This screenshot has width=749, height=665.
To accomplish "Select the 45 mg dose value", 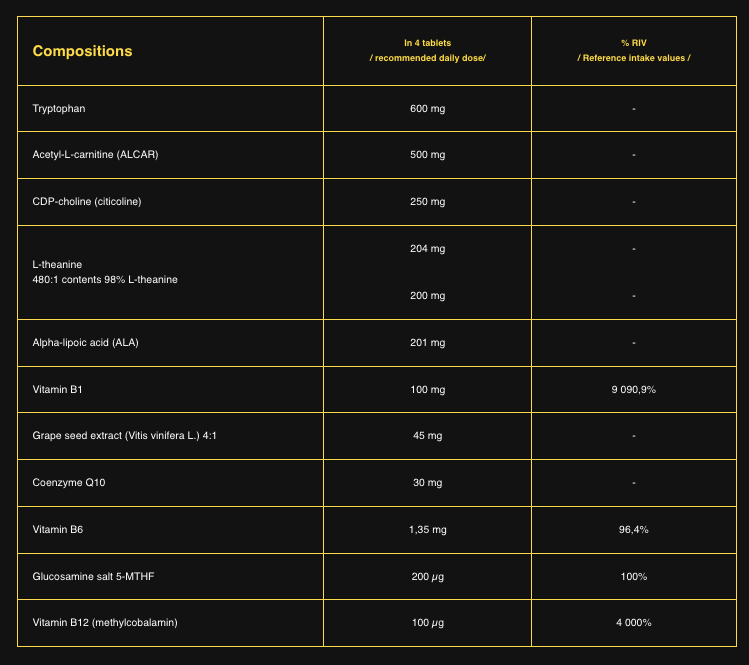I will (427, 436).
